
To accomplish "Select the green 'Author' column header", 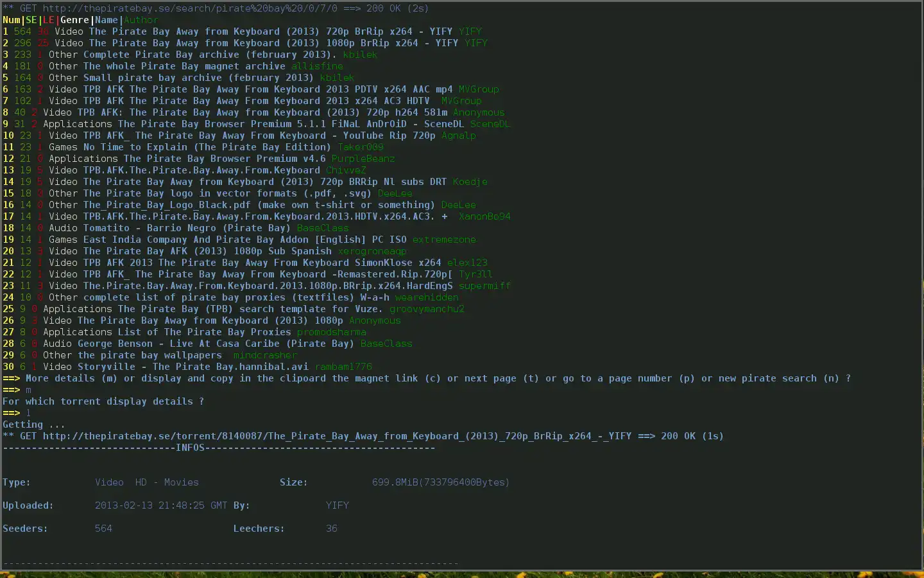I will 141,20.
